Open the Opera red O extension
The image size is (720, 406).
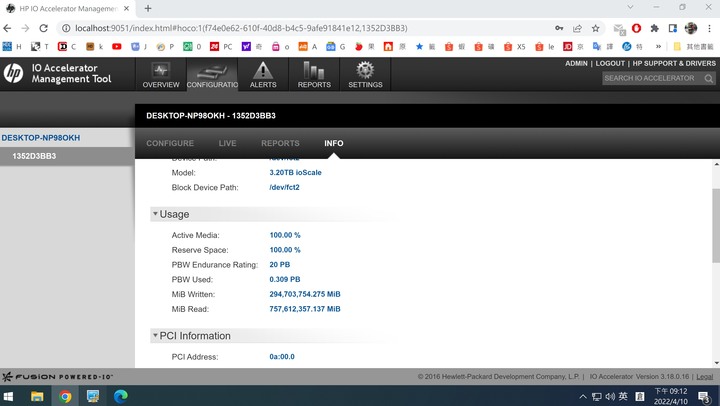[636, 28]
